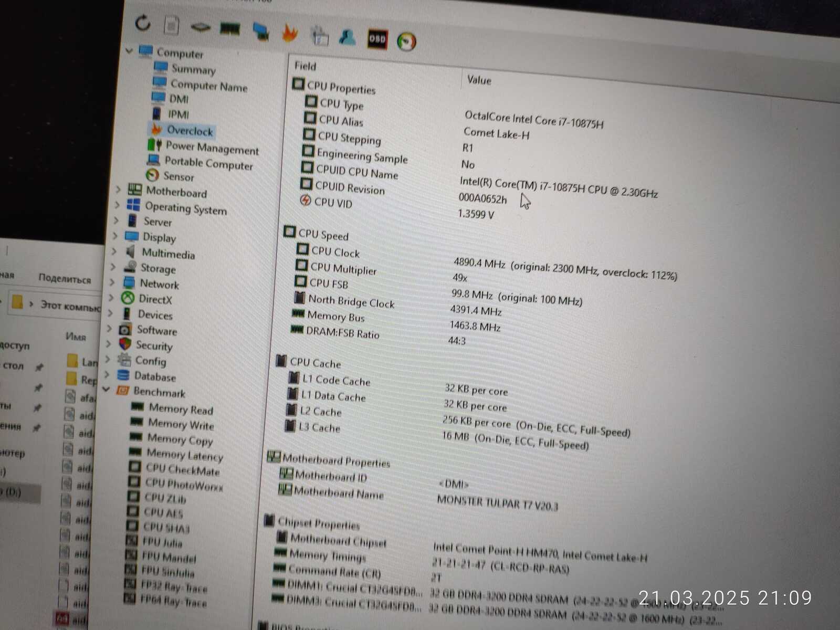Viewport: 840px width, 630px height.
Task: Launch the flame stability test toolbar icon
Action: [x=289, y=33]
